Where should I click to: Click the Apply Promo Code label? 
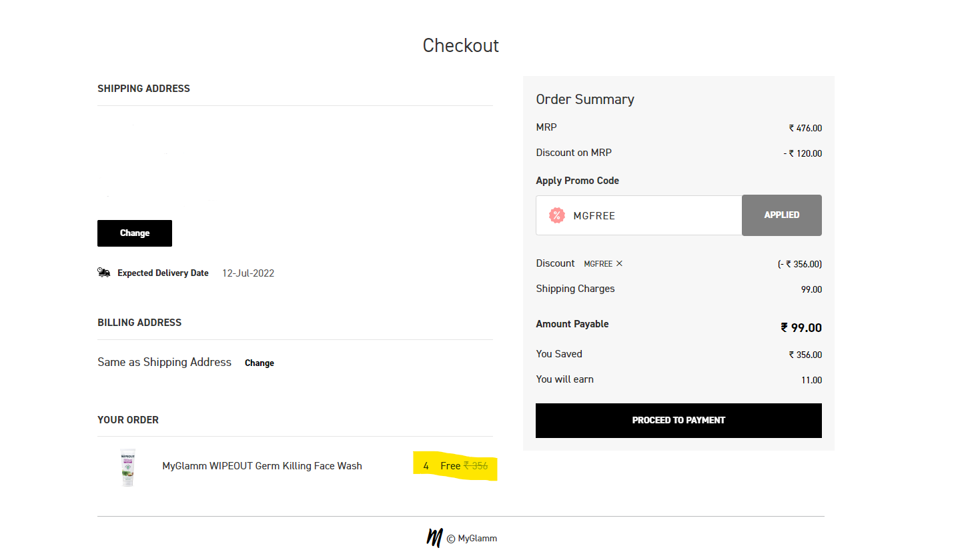click(577, 181)
